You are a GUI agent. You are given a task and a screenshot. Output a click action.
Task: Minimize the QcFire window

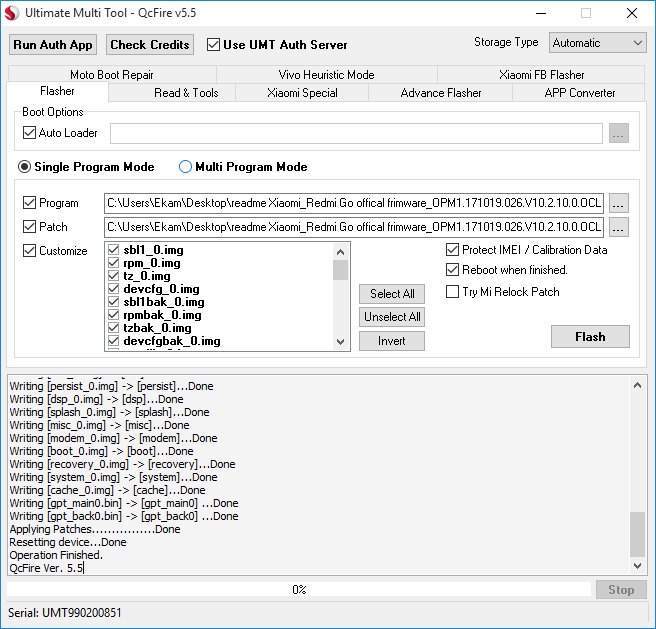point(541,13)
